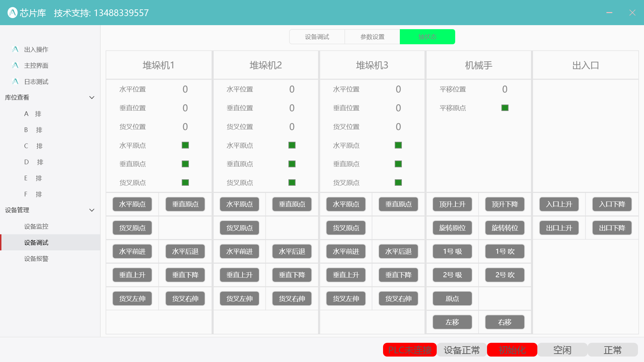Click the 货叉原点 indicator for 堆垛机3

pos(398,183)
